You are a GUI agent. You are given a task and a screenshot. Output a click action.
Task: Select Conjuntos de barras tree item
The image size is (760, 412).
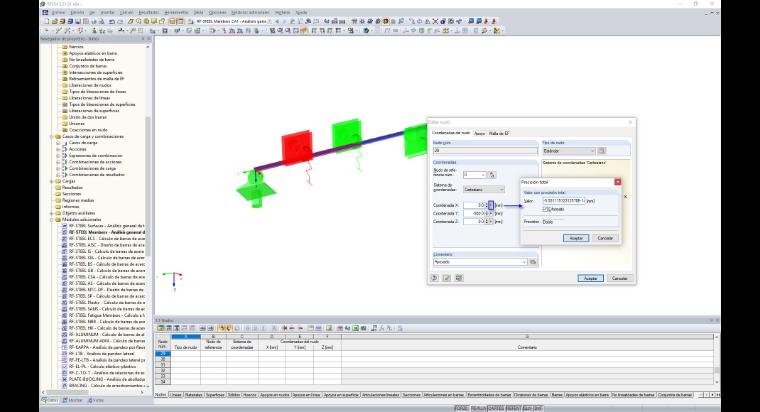click(88, 66)
